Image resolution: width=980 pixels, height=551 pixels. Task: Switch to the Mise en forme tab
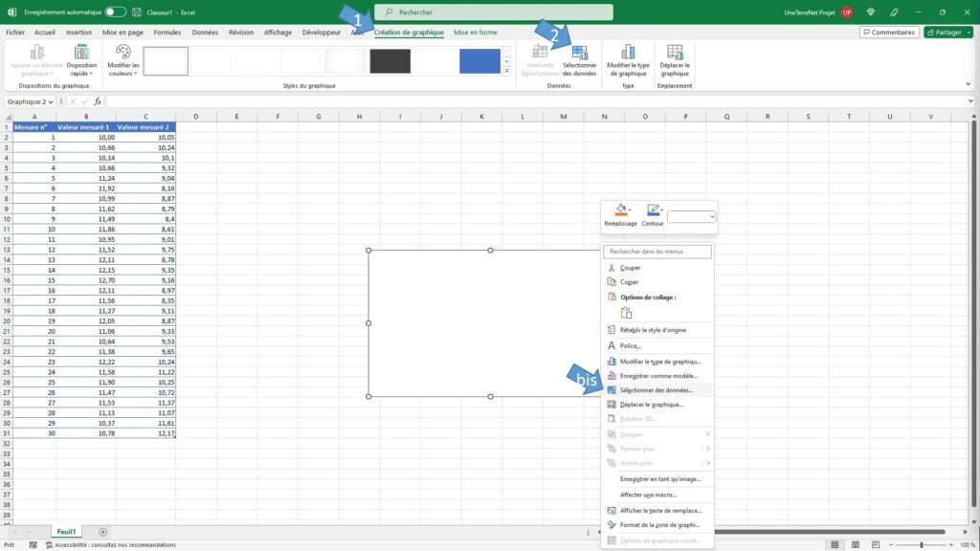pyautogui.click(x=476, y=32)
